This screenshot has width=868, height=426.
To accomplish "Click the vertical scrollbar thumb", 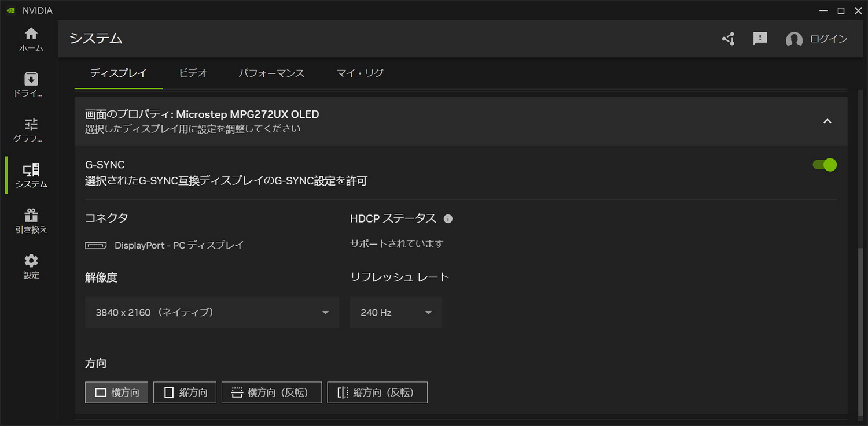I will (x=860, y=331).
